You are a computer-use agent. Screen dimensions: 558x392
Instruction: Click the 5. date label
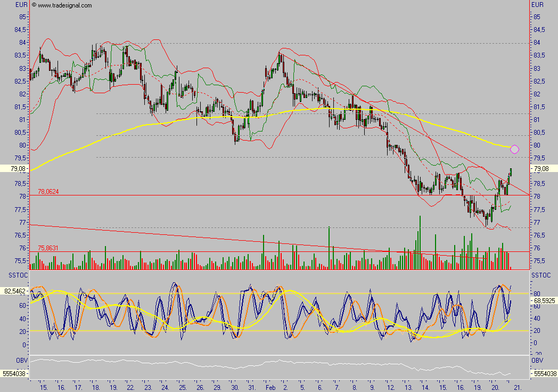[302, 387]
